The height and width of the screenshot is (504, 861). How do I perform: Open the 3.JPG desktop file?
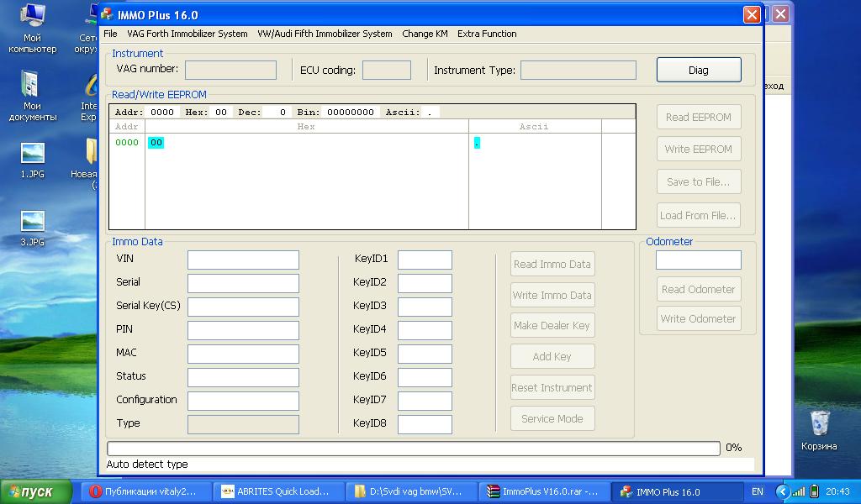[x=33, y=223]
